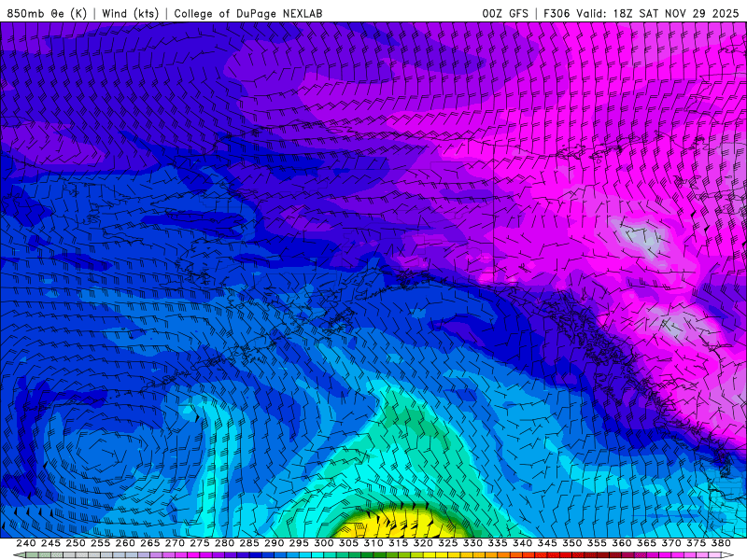This screenshot has height=560, width=747.
Task: Select the 305 legend label
Action: (x=348, y=543)
